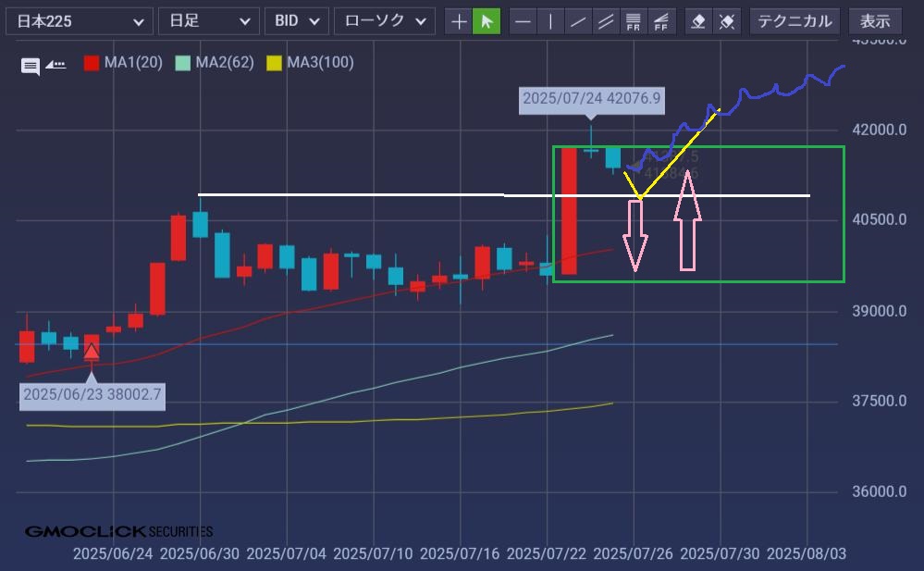Open the テクニカル indicators menu

(795, 22)
